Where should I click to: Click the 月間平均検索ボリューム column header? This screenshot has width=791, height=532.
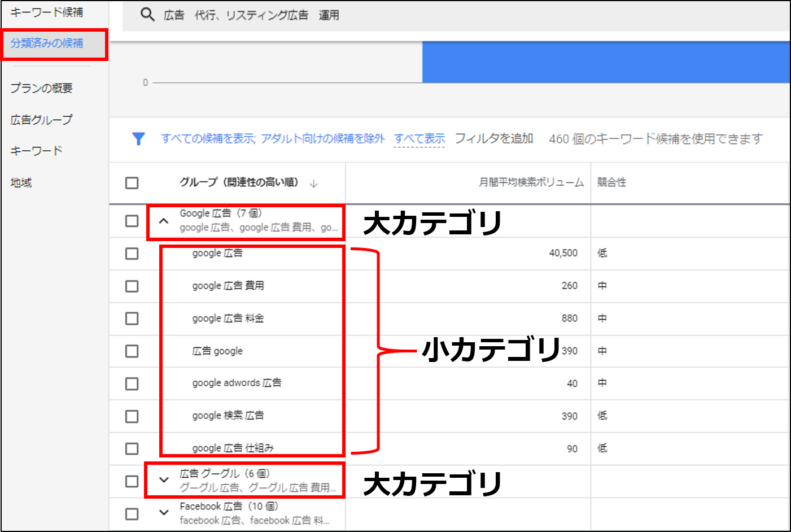point(531,182)
